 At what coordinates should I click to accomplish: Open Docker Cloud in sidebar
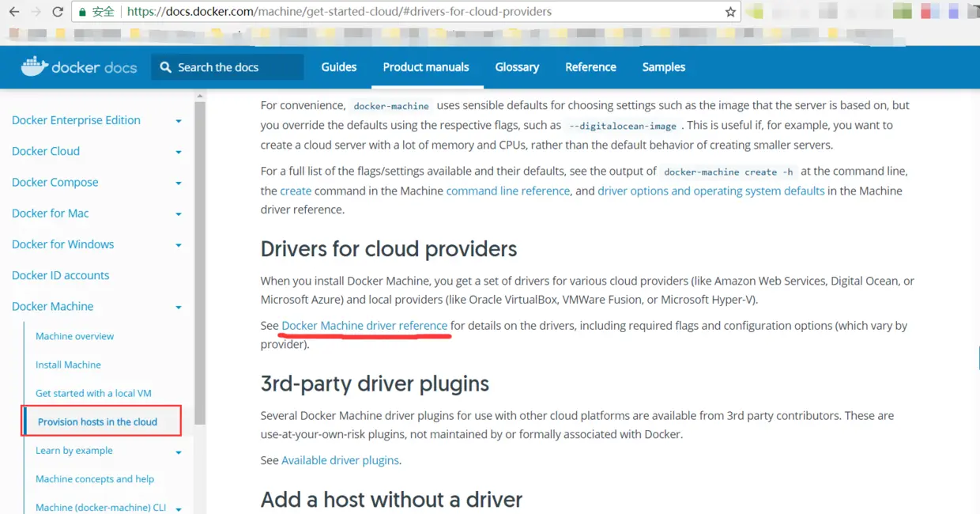(46, 151)
